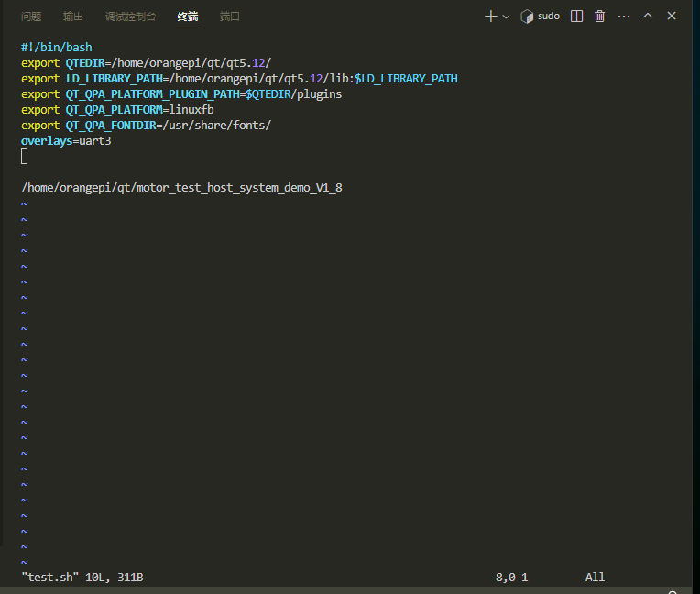
Task: Switch to the 端口 tab
Action: pyautogui.click(x=230, y=16)
